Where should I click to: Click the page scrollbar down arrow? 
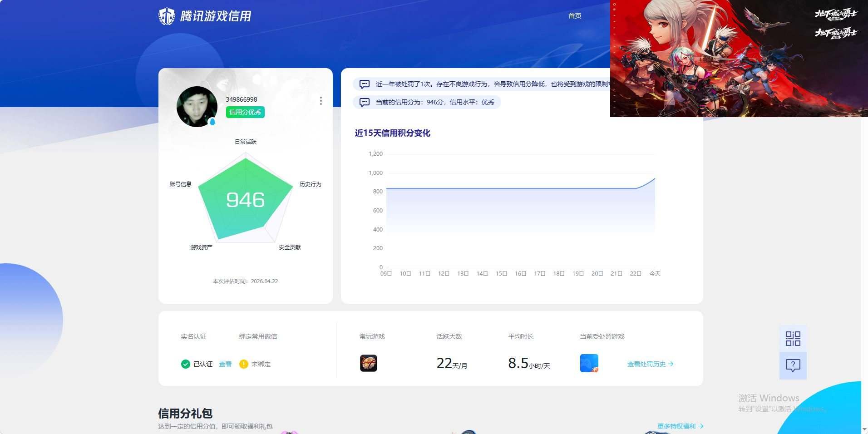pyautogui.click(x=864, y=429)
